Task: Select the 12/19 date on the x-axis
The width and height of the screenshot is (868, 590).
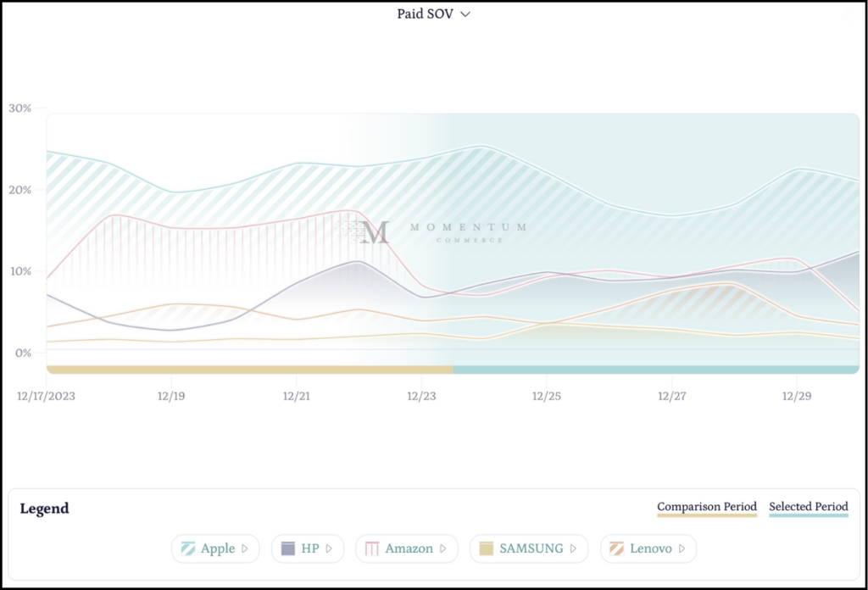Action: pyautogui.click(x=170, y=396)
